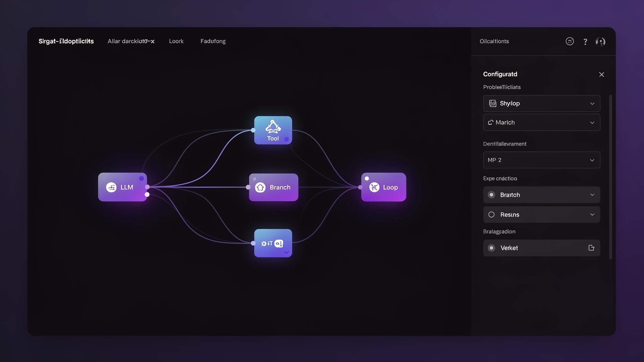Open the Allar darckiuto tab
The width and height of the screenshot is (644, 362).
click(131, 41)
